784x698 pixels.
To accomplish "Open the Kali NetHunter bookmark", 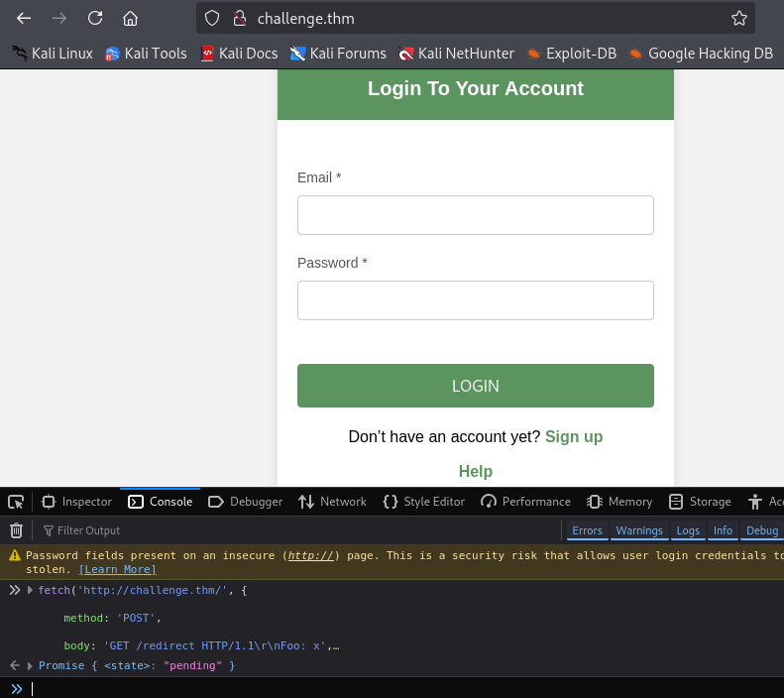I will [x=456, y=53].
